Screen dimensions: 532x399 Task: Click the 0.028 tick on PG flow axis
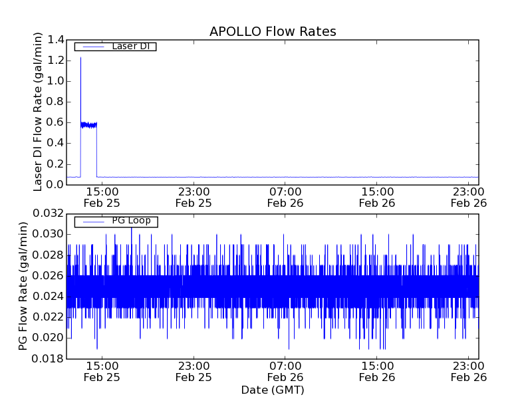point(48,255)
